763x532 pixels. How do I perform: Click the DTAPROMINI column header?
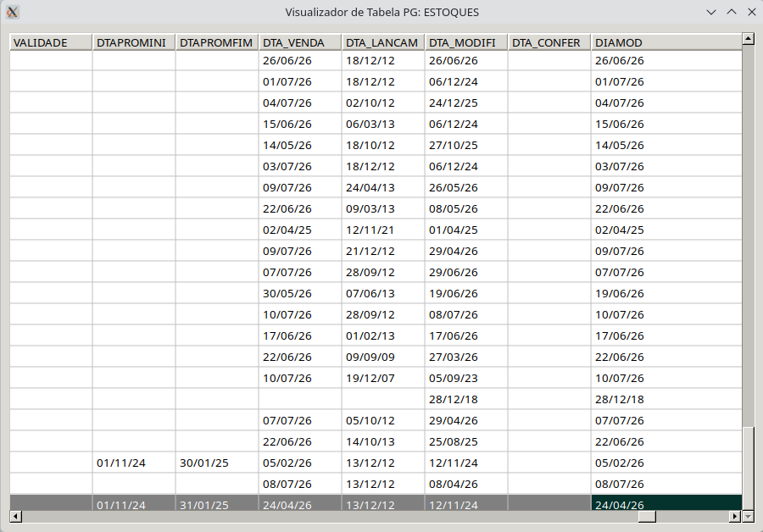pyautogui.click(x=134, y=43)
